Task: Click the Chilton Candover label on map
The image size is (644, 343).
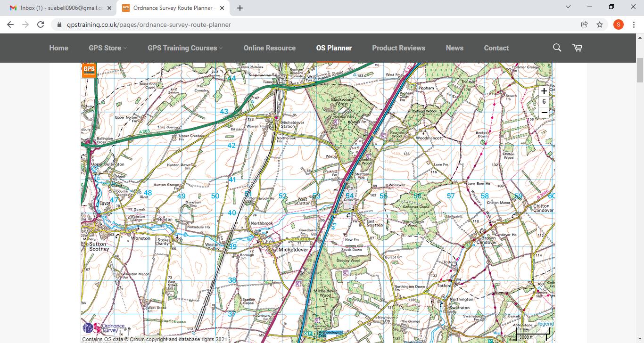Action: 544,208
